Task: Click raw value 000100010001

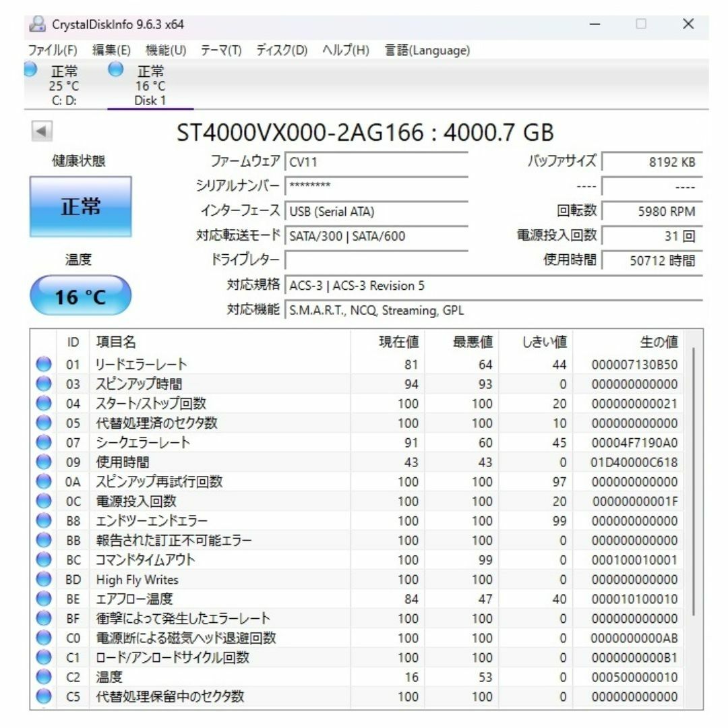Action: pos(634,559)
